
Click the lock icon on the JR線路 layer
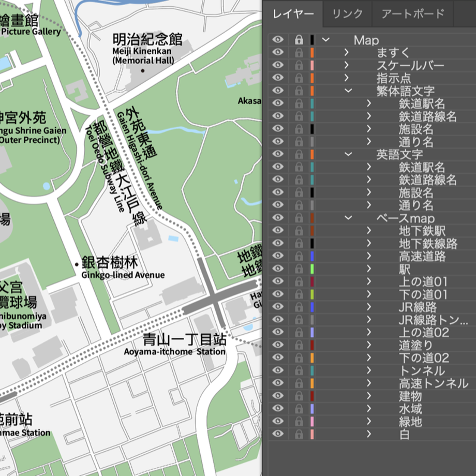[x=299, y=307]
